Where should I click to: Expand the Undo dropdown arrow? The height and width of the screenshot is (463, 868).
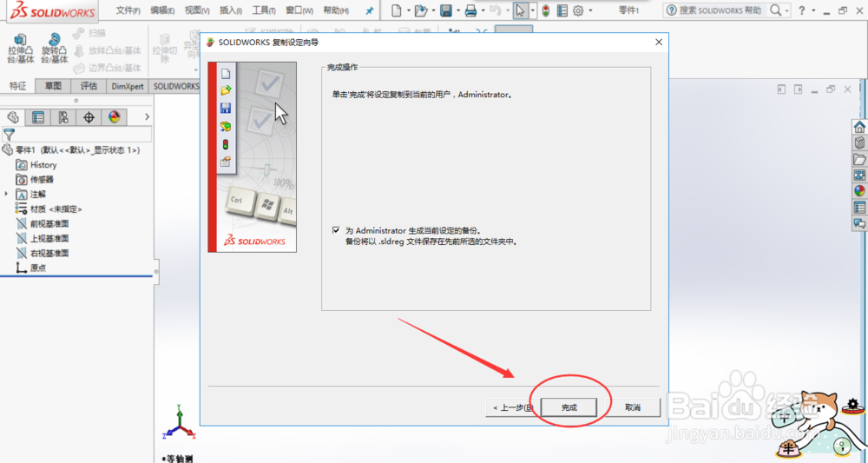508,10
